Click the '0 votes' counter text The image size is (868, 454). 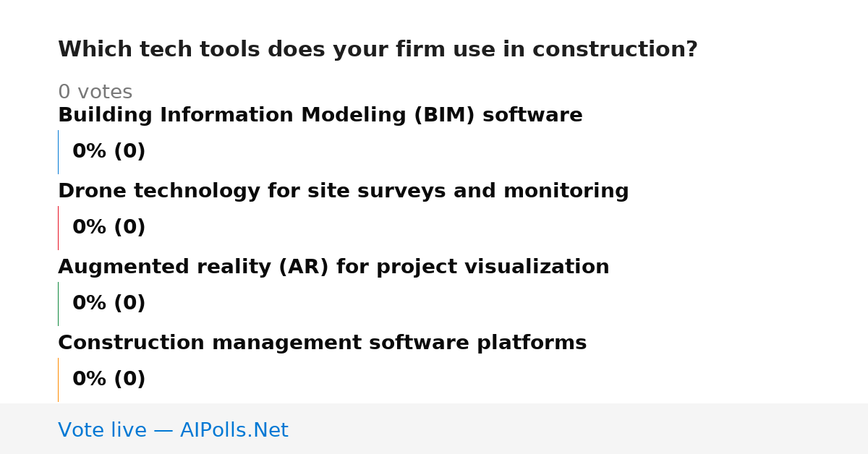point(95,93)
